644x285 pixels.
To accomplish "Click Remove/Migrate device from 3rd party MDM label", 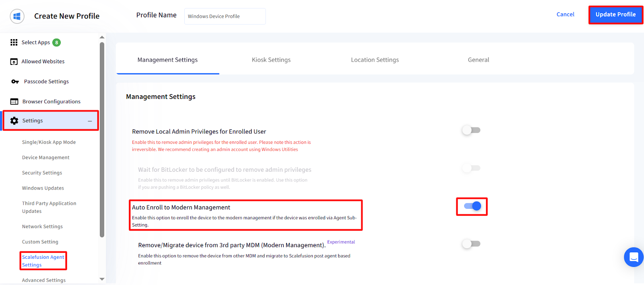I will 232,245.
